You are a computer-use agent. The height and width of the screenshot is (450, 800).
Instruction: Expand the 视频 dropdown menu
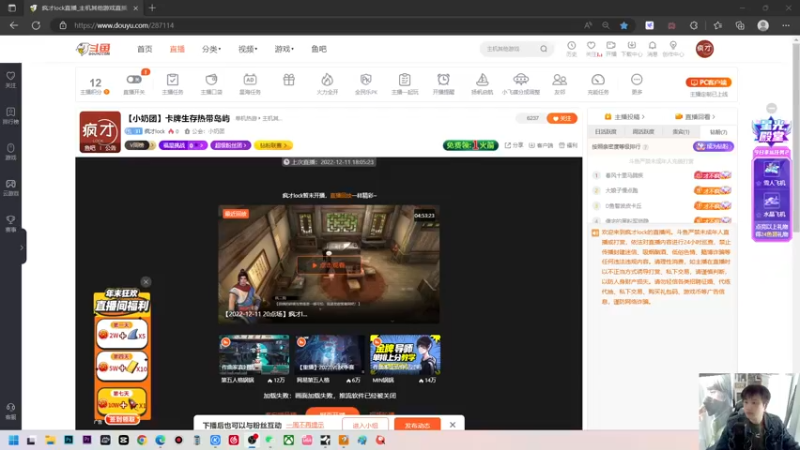click(247, 49)
